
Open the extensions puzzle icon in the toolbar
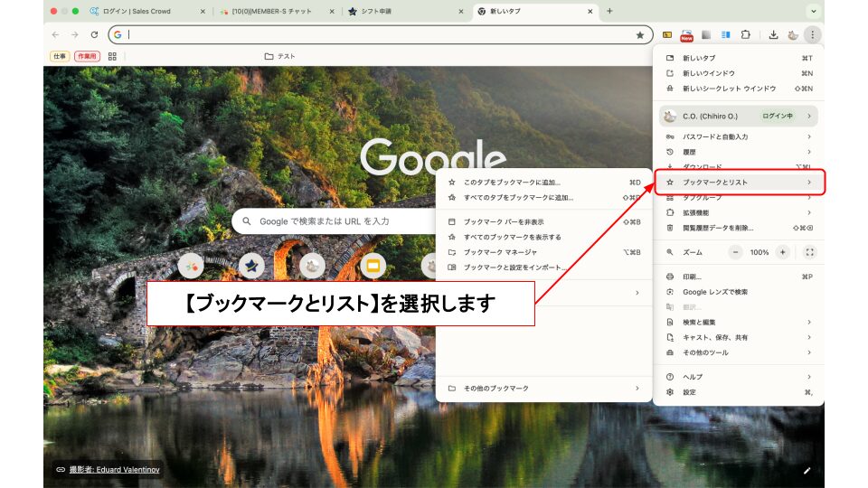[x=746, y=35]
